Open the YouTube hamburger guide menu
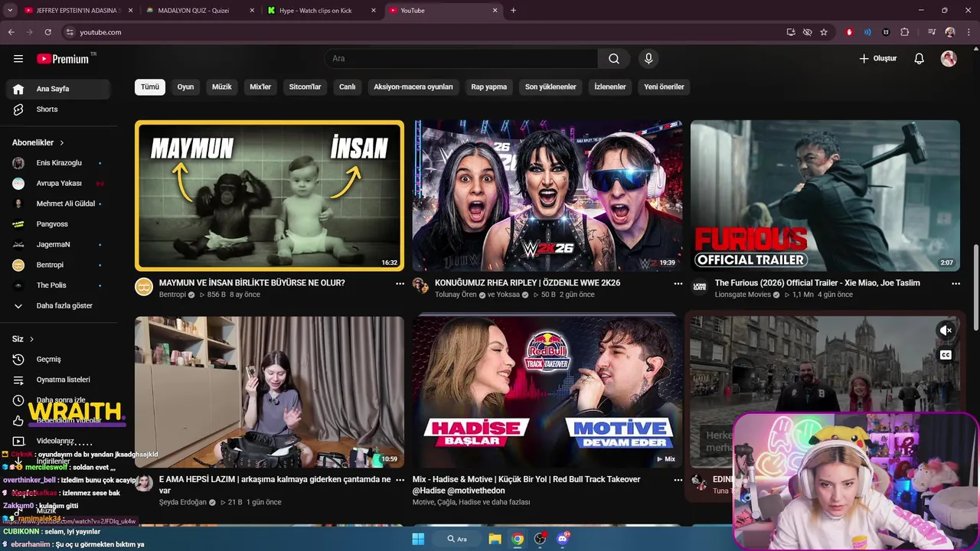This screenshot has width=980, height=551. [18, 59]
